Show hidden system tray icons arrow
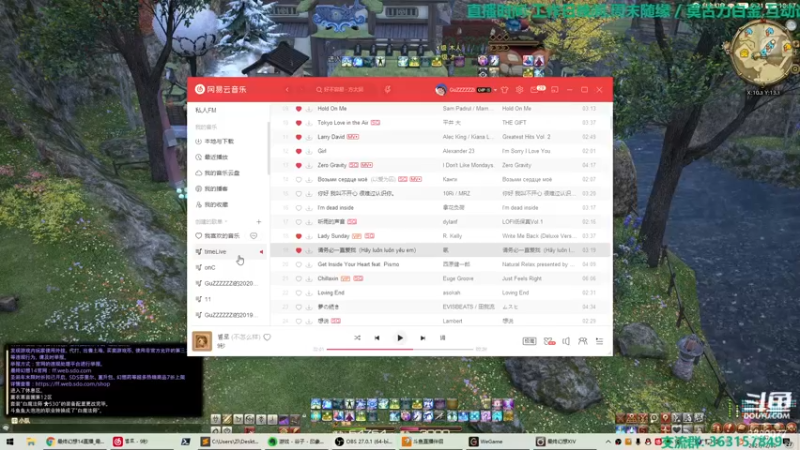 point(608,442)
